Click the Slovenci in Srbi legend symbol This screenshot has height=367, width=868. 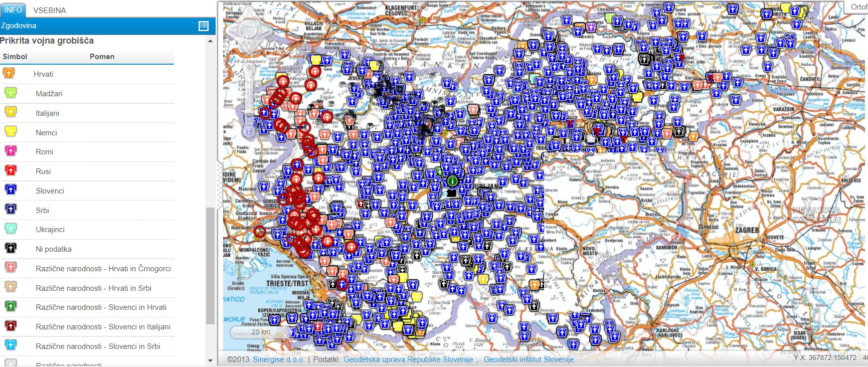11,345
